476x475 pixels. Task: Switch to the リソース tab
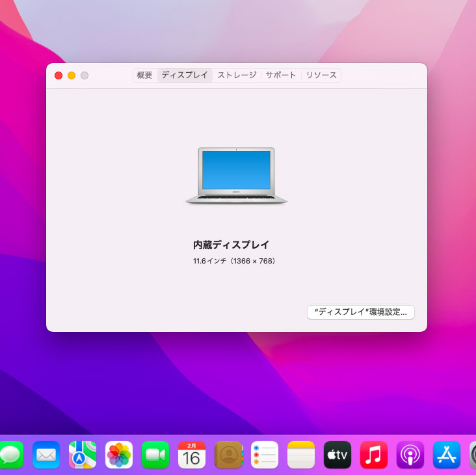[321, 75]
